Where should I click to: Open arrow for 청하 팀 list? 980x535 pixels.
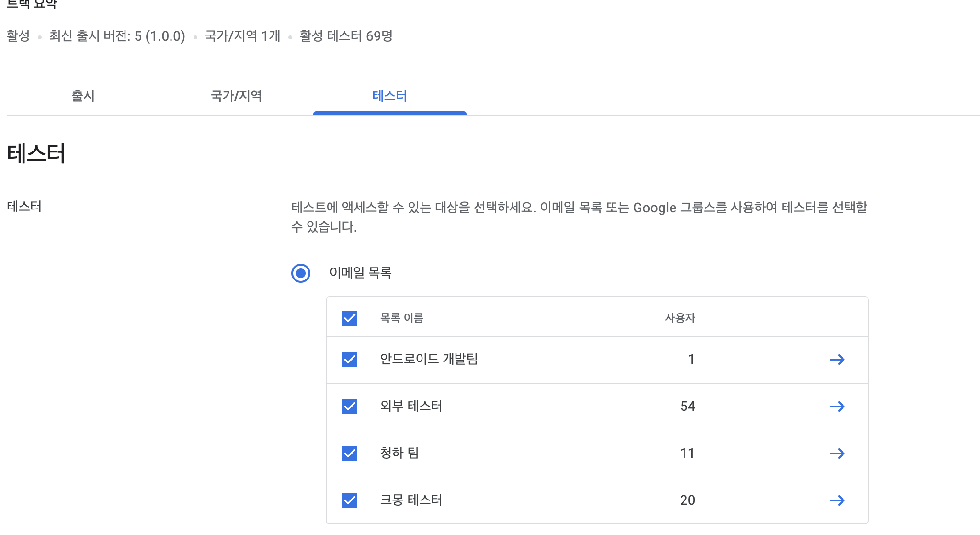(x=837, y=454)
